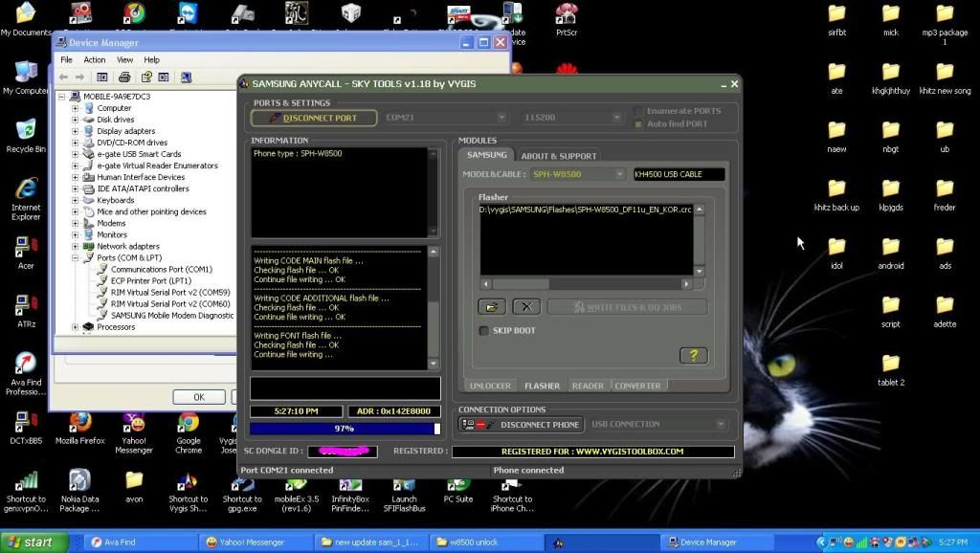
Task: Toggle the Enumerate PORTS checkbox
Action: (637, 111)
